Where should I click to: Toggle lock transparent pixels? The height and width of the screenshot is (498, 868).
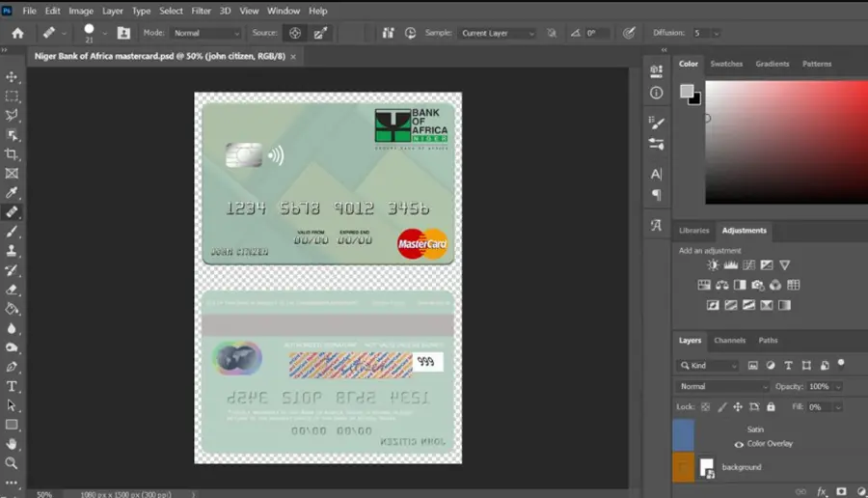[x=705, y=407]
